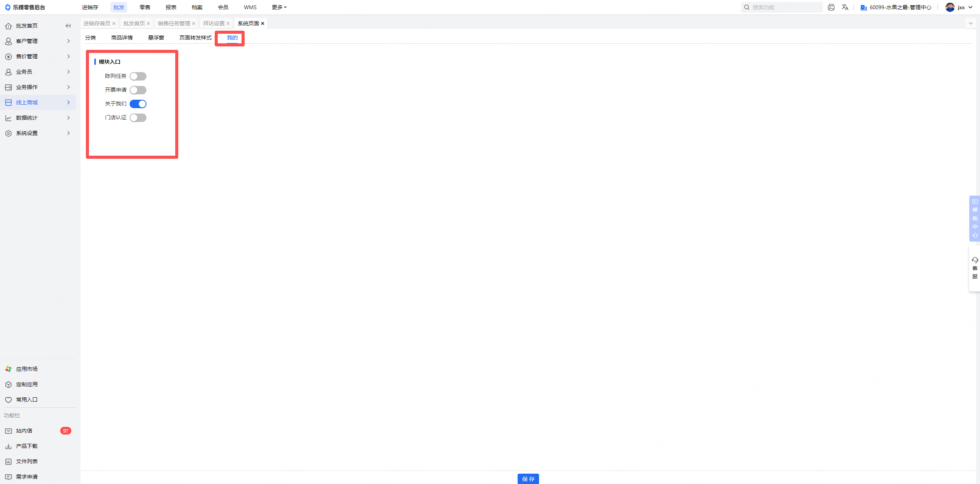Enable the 陈列任务 toggle
The height and width of the screenshot is (484, 980).
click(138, 76)
